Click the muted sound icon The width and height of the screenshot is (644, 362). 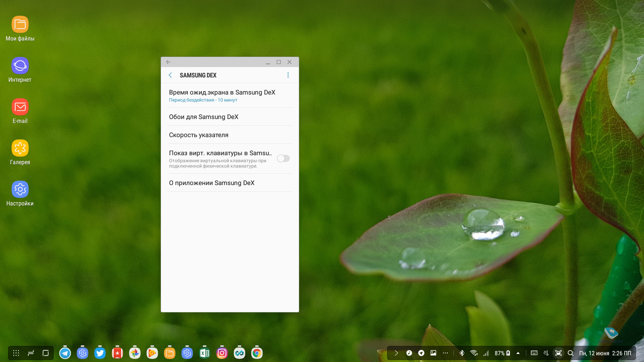[546, 353]
